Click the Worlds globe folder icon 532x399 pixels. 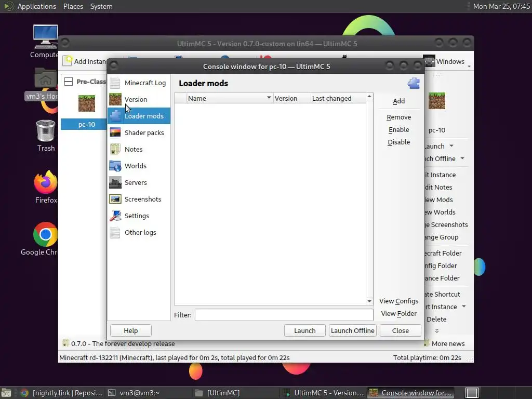(115, 166)
